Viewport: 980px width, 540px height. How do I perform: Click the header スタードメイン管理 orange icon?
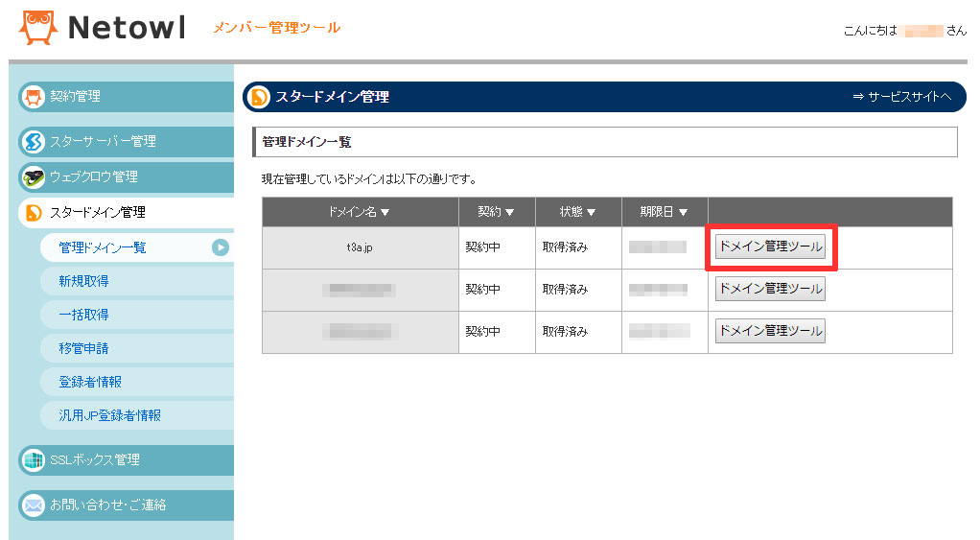[x=258, y=98]
